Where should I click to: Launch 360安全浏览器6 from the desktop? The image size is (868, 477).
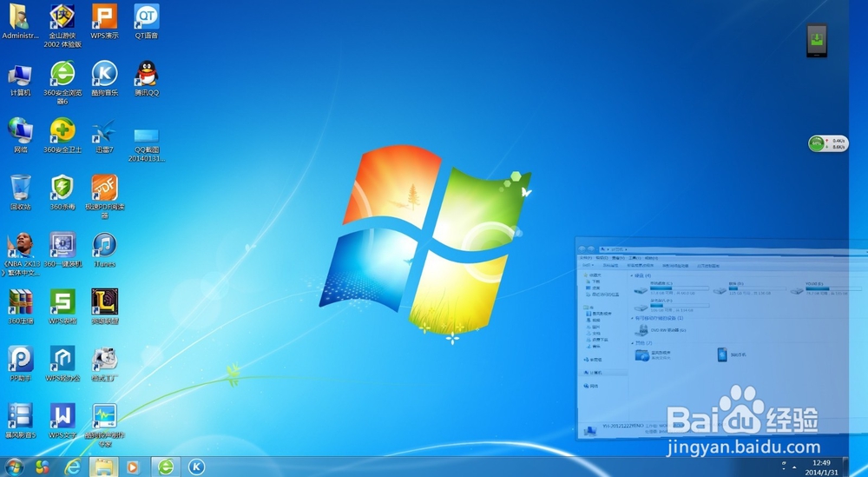coord(62,83)
